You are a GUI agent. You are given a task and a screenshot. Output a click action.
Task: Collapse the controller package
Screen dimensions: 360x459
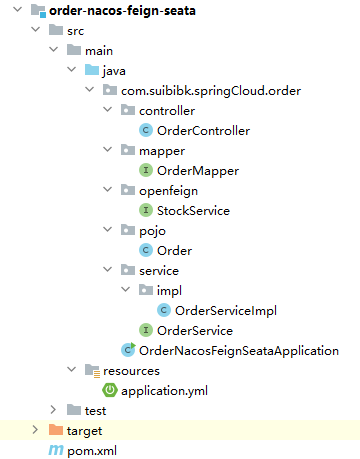click(x=107, y=109)
